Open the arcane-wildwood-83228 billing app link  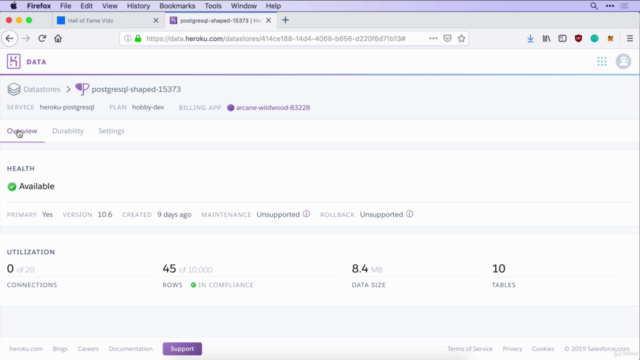(x=273, y=108)
